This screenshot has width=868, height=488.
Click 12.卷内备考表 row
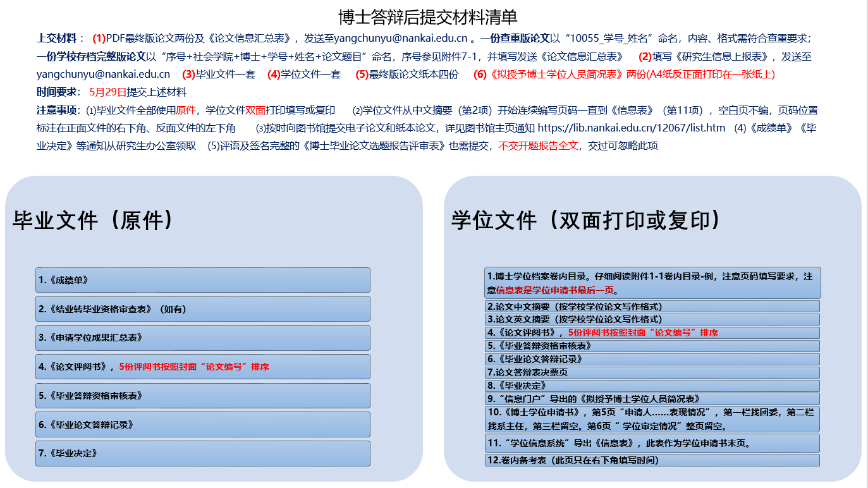coord(652,460)
